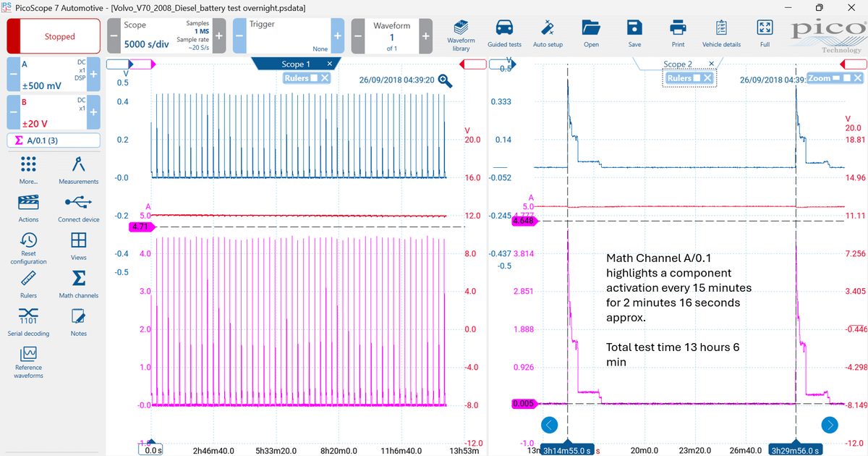Click the 0.005 ruler handle in Scope 2

[523, 403]
